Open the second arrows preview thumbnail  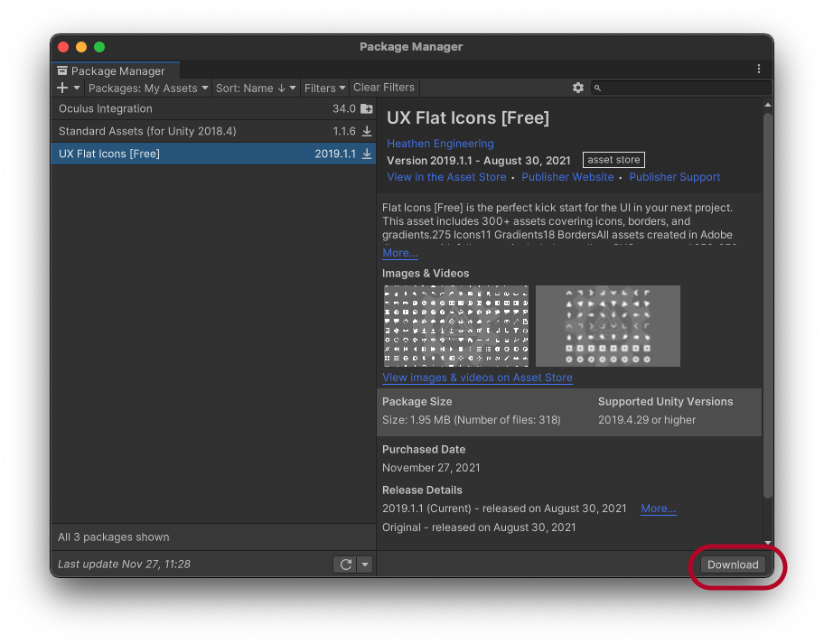click(608, 326)
